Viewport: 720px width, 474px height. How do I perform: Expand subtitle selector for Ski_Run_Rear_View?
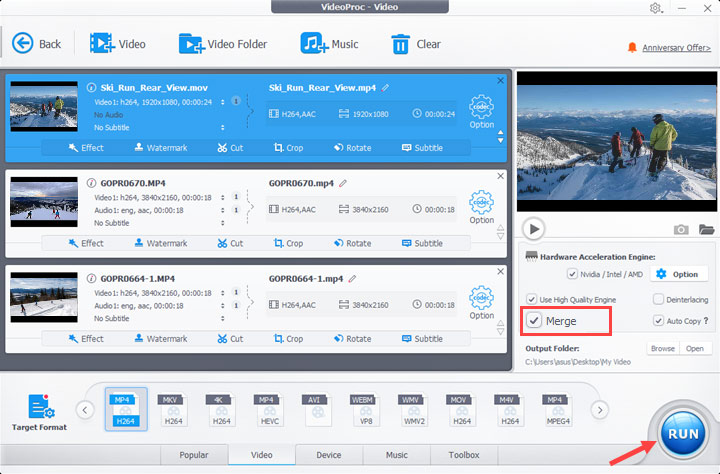coord(223,128)
